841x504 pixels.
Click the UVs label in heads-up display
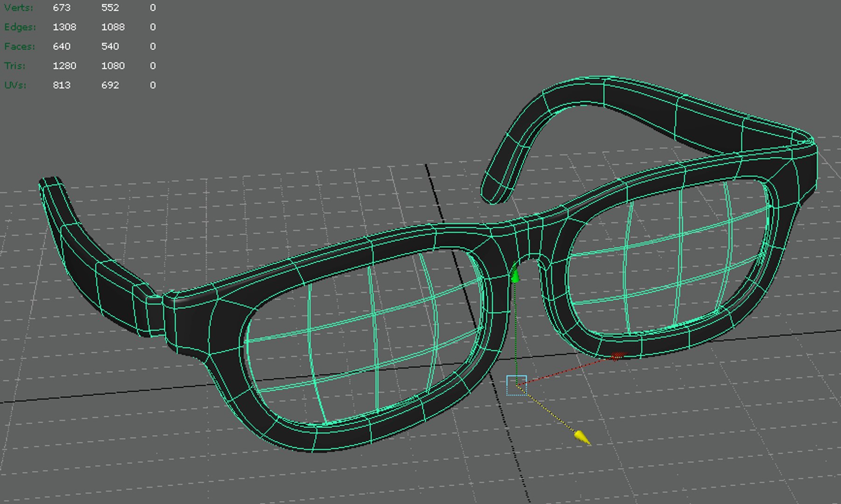click(15, 85)
